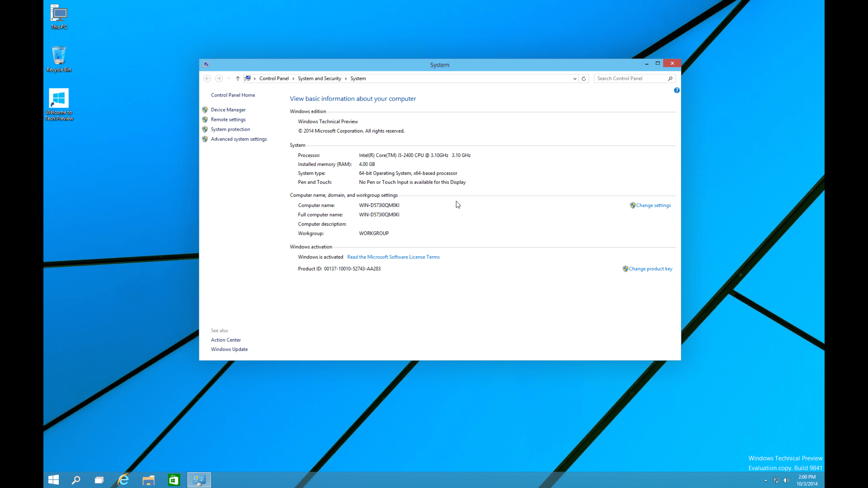Click the search magnifier icon

click(x=670, y=79)
